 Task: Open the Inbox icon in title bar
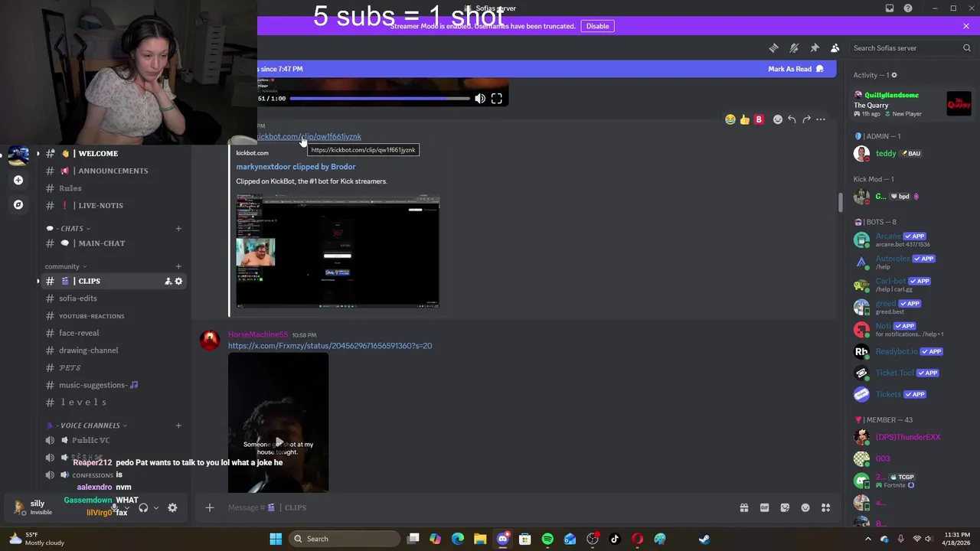point(890,8)
